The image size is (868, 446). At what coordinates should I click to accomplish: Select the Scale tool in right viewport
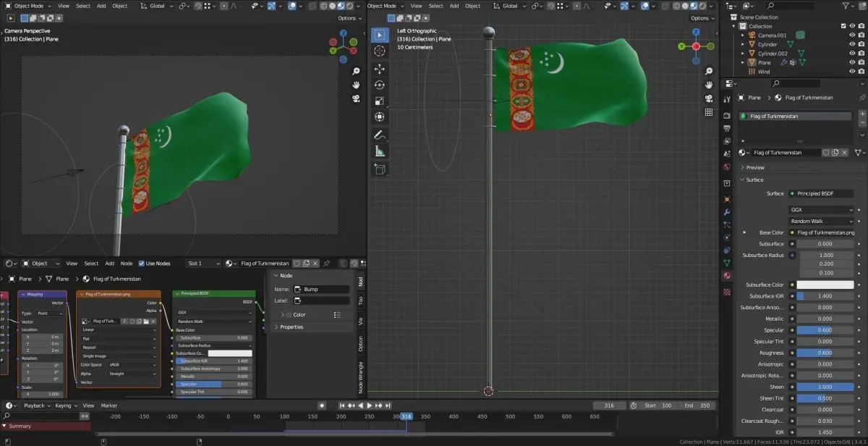pos(380,101)
